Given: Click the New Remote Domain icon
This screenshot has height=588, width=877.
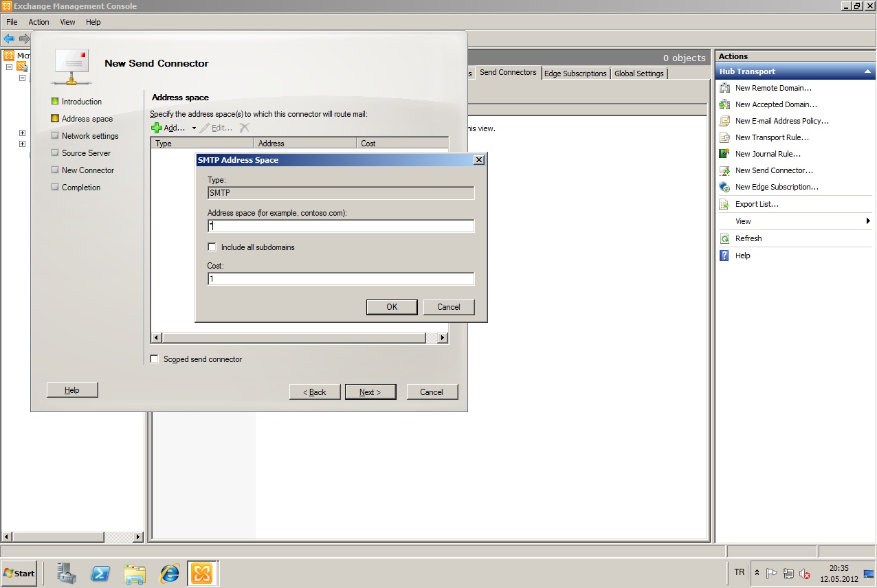Looking at the screenshot, I should [x=724, y=88].
